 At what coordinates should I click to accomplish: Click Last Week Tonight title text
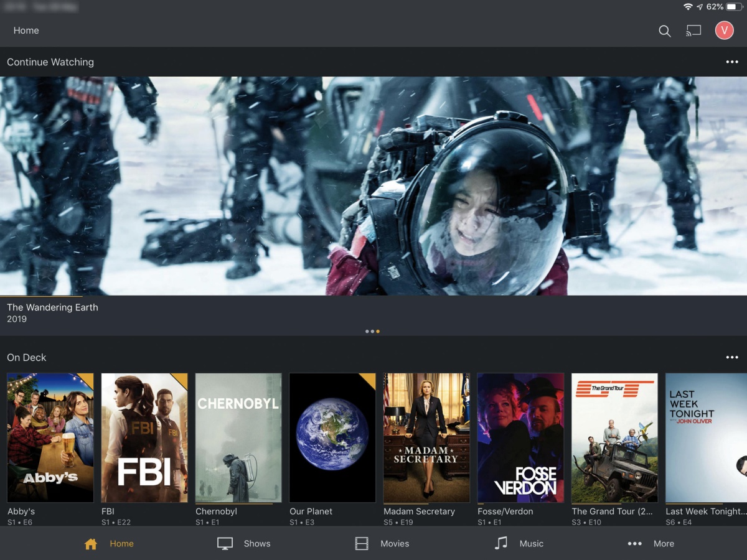coord(706,511)
